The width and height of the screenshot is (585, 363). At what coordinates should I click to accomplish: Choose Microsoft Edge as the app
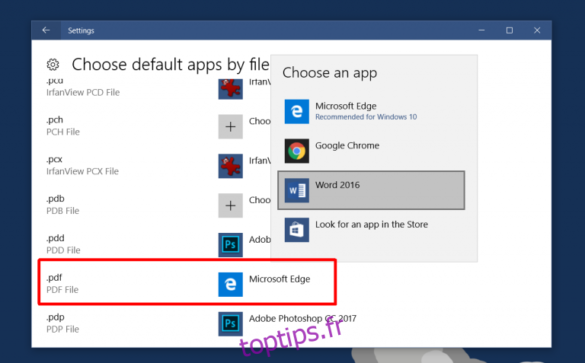(371, 111)
